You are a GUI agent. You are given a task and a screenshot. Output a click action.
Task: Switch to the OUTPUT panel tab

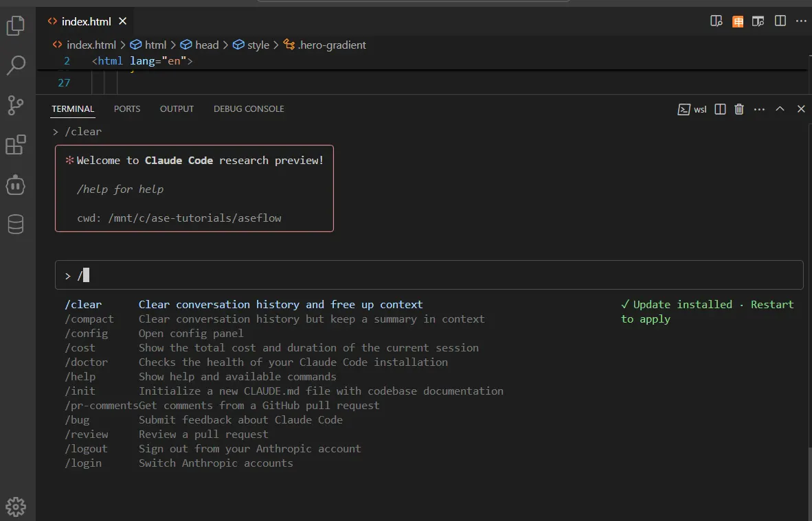(177, 108)
